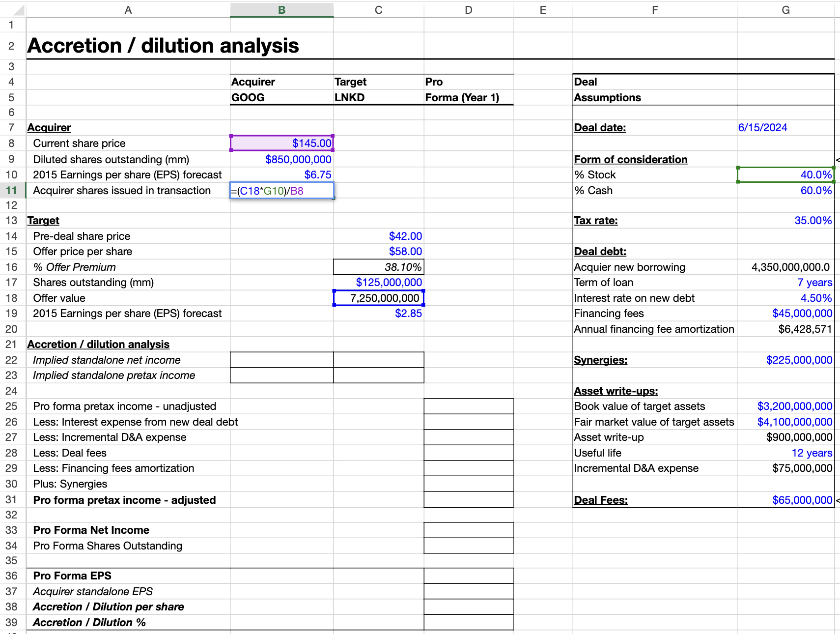Click the Target EPS forecast cell $2.85
The width and height of the screenshot is (840, 634).
(x=378, y=313)
